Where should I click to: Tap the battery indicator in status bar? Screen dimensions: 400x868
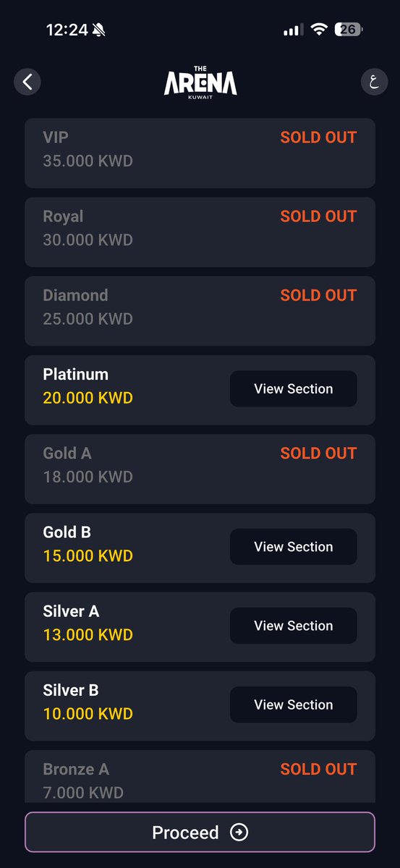[349, 30]
